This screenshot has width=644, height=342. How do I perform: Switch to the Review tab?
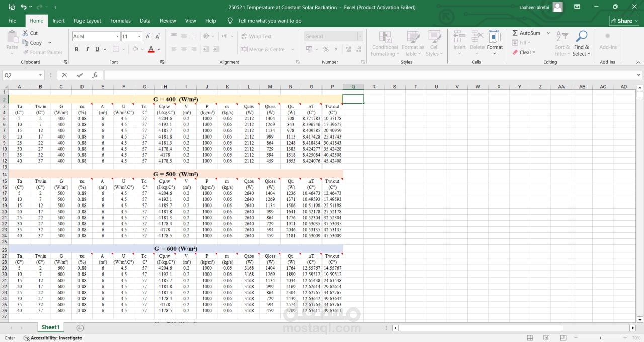point(168,21)
